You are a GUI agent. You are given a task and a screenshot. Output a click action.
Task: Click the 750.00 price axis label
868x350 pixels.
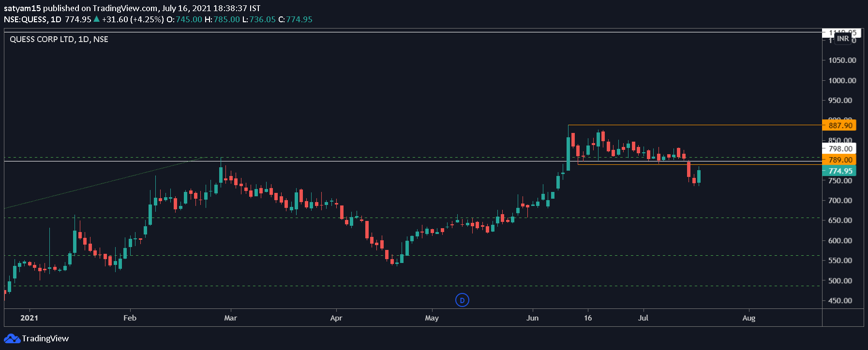(x=840, y=181)
